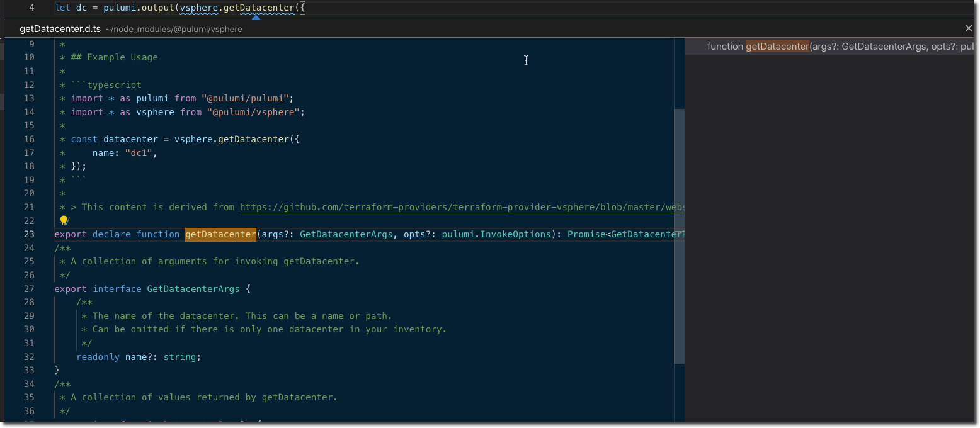Click GetDatacenterArgs interface name on line 27
This screenshot has height=428, width=980.
(193, 289)
